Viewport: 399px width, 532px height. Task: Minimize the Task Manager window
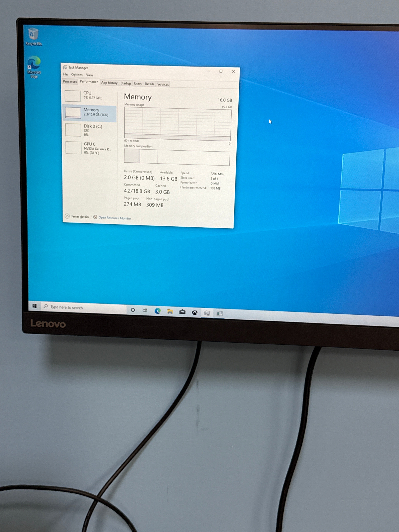pos(209,71)
